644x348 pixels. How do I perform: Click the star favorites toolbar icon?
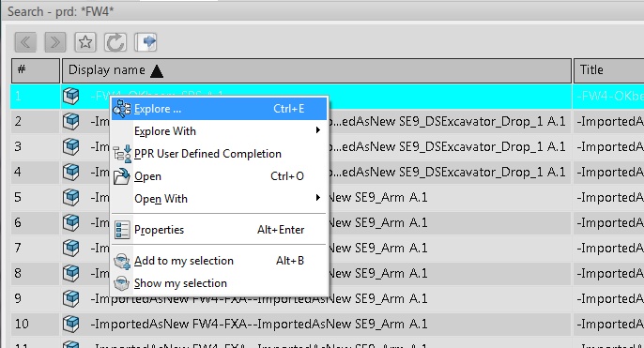(85, 42)
